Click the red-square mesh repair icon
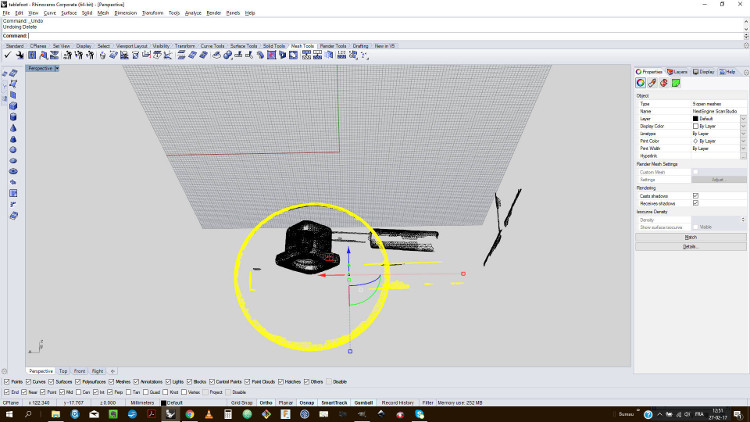The image size is (750, 422). [x=271, y=56]
